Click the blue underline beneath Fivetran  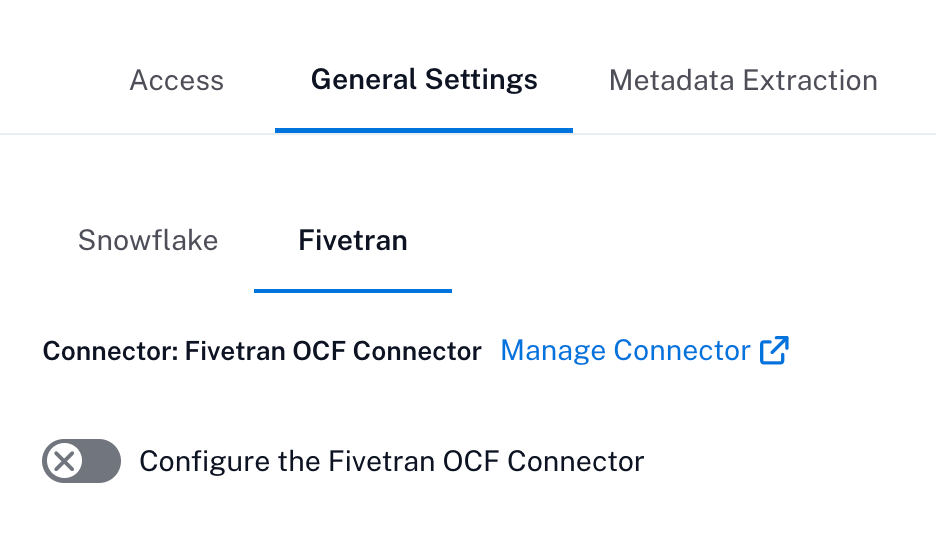(353, 291)
